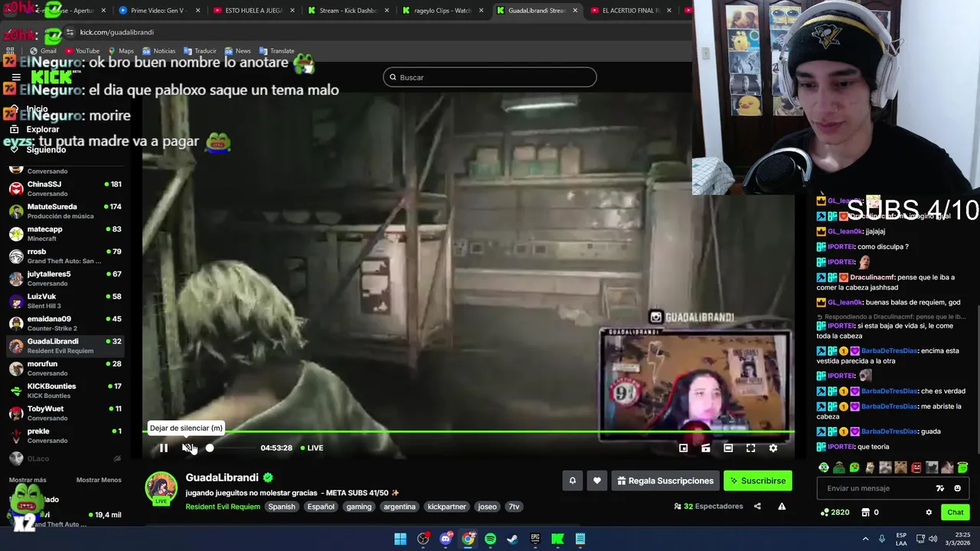Switch to Stream - Kick Dashboard tab
The image size is (980, 551).
(348, 11)
